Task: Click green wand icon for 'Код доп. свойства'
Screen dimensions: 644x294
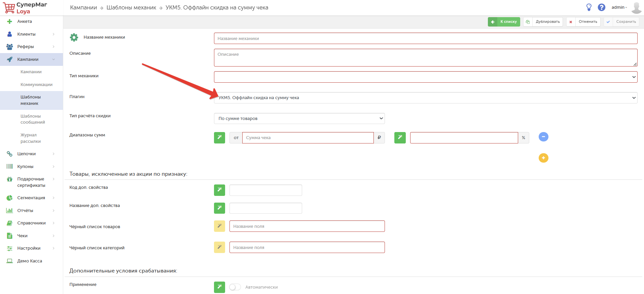Action: pos(219,190)
